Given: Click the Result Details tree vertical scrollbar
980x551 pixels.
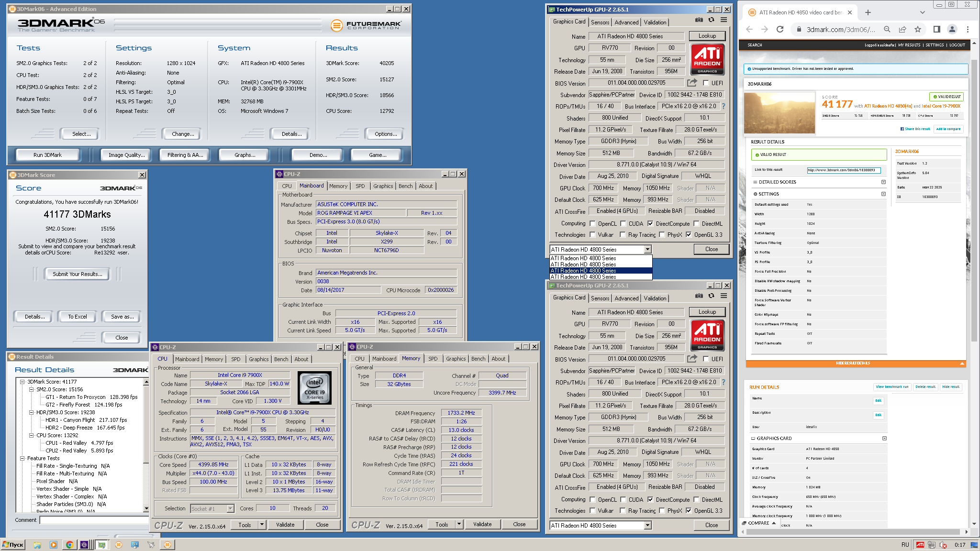Looking at the screenshot, I should tap(146, 446).
